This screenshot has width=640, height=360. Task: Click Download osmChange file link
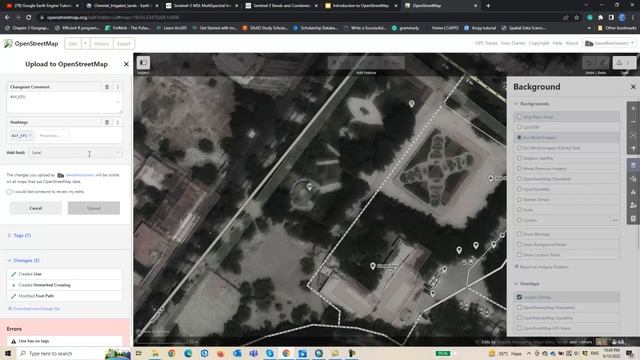[x=34, y=309]
